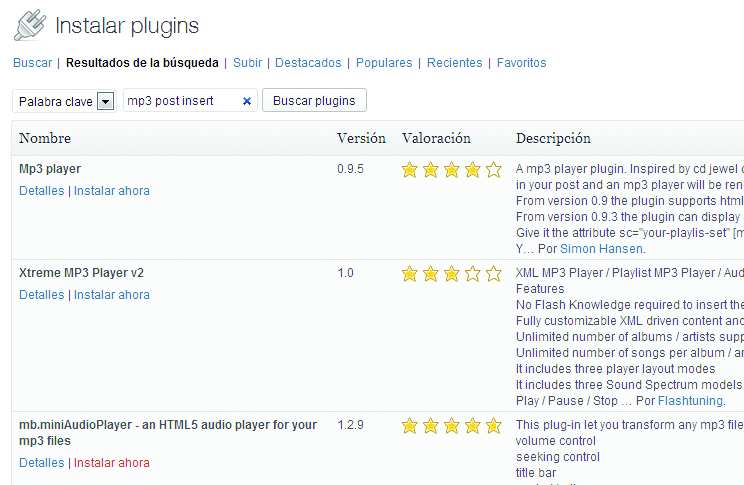The image size is (744, 485).
Task: Install Mp3 player via Instalar ahora
Action: pos(112,191)
